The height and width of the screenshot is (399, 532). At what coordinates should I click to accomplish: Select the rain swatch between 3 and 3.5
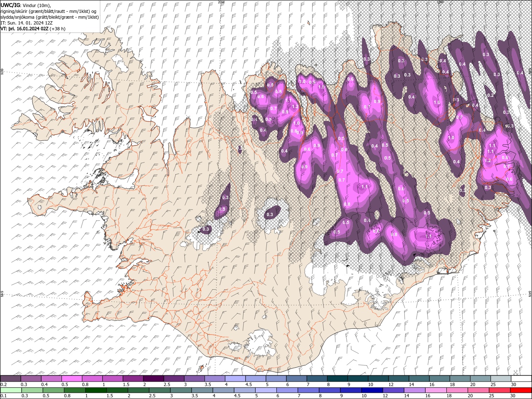click(181, 390)
